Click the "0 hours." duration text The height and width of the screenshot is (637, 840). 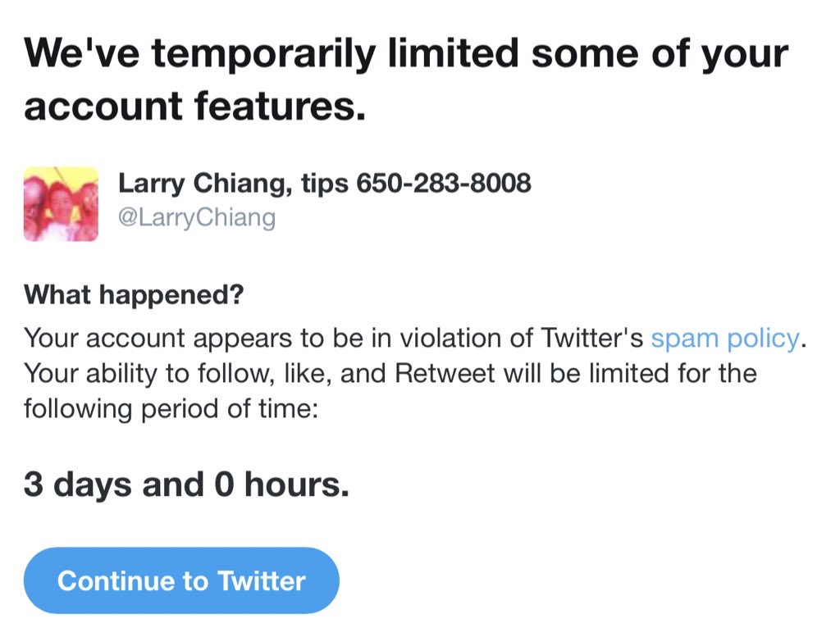281,484
